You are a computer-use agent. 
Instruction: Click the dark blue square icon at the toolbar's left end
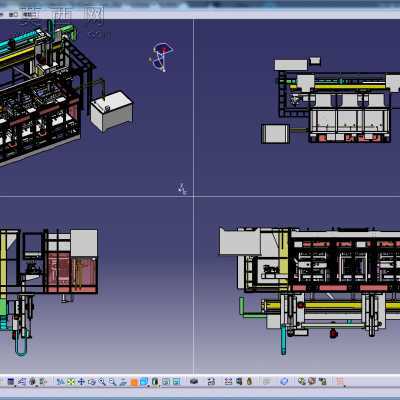click(x=11, y=381)
